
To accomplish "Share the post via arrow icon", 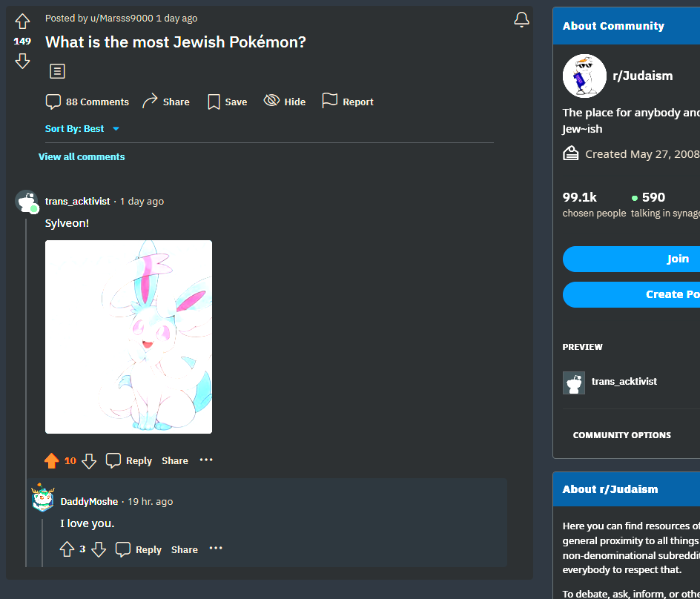I will point(150,102).
